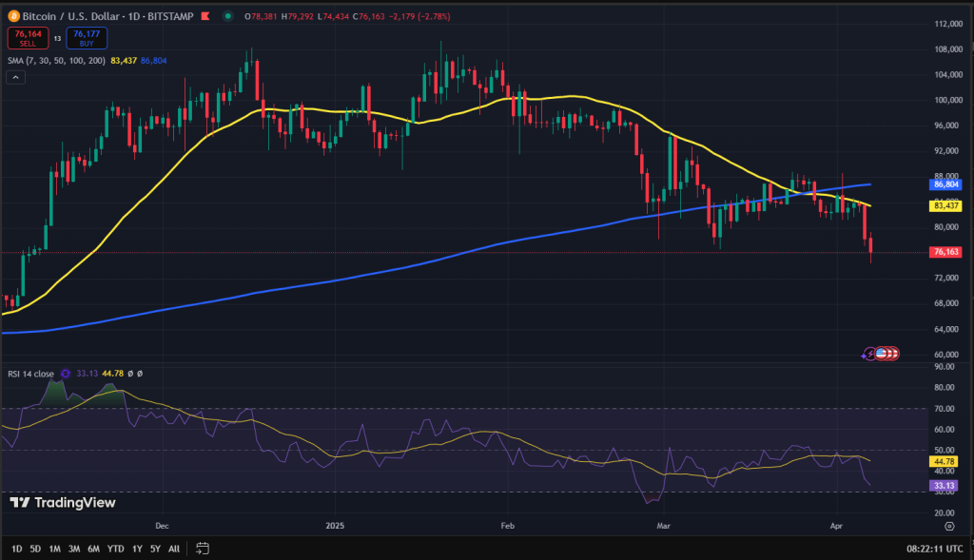Switch to the 5Y time range
This screenshot has width=974, height=560.
point(155,549)
